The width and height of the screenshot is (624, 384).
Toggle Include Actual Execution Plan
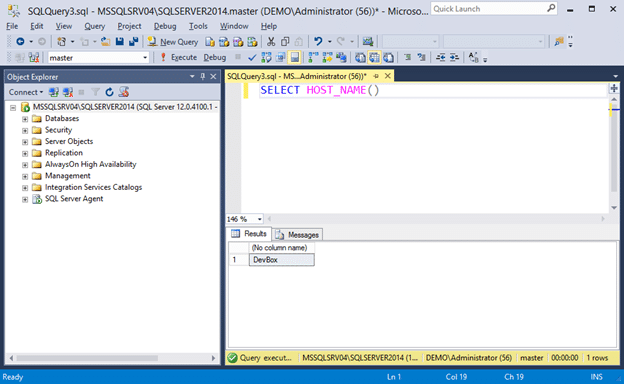[314, 58]
